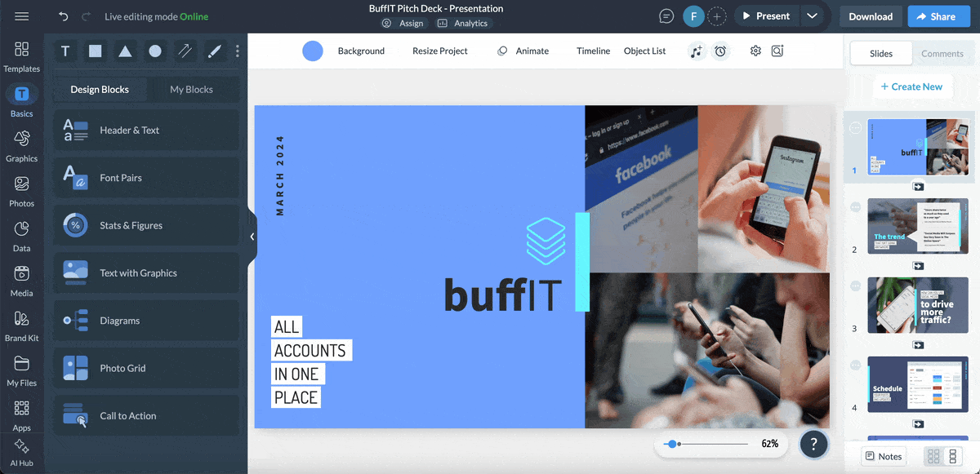Open the comments speech bubble icon
980x474 pixels.
click(x=666, y=16)
